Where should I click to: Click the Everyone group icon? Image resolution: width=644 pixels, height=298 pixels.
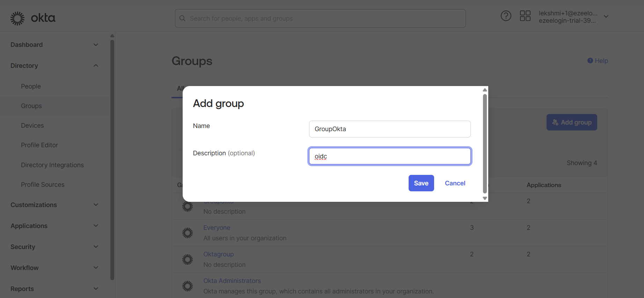click(x=188, y=233)
